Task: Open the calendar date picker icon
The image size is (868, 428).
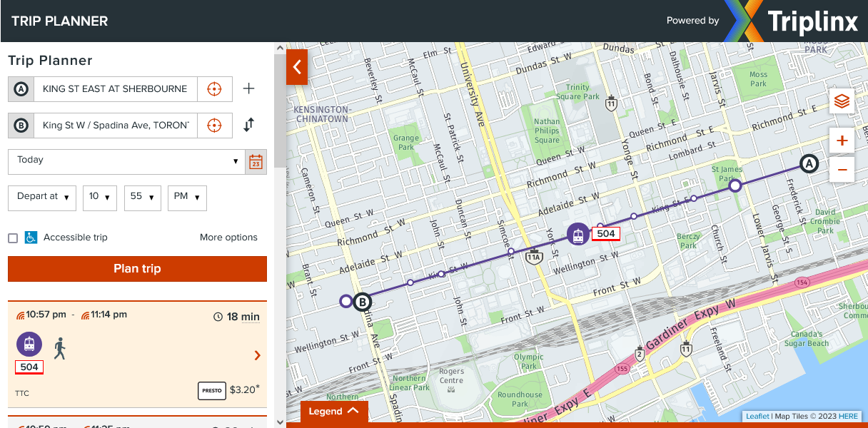Action: [x=256, y=162]
